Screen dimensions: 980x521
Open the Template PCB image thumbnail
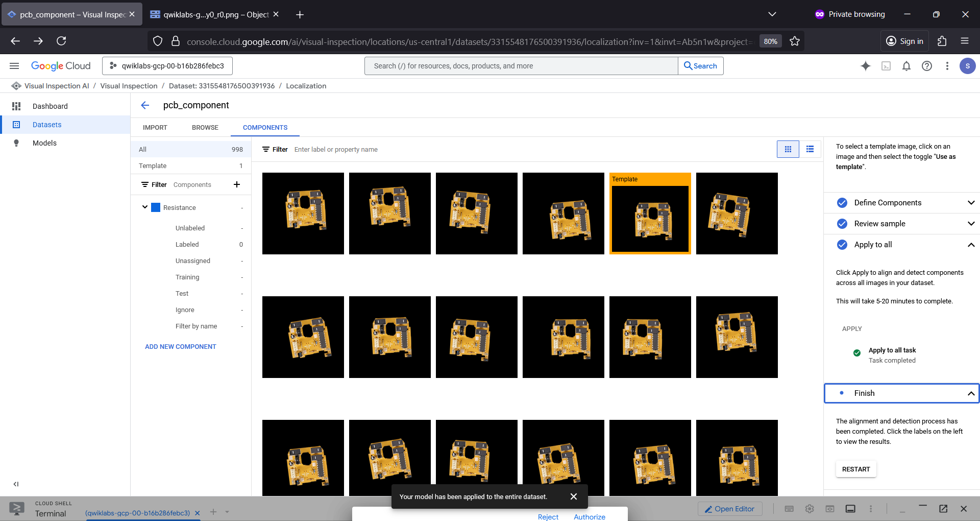(650, 214)
